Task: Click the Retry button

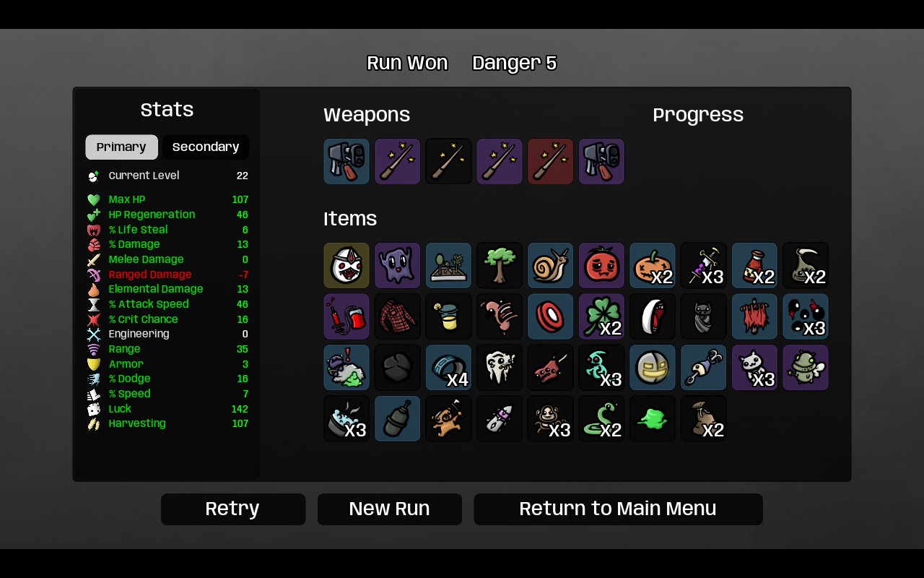Action: point(233,509)
